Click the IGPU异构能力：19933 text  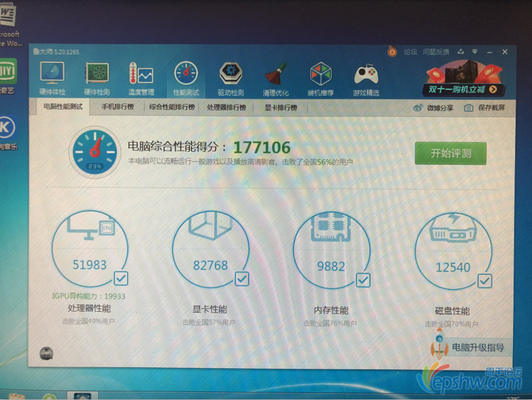[89, 296]
